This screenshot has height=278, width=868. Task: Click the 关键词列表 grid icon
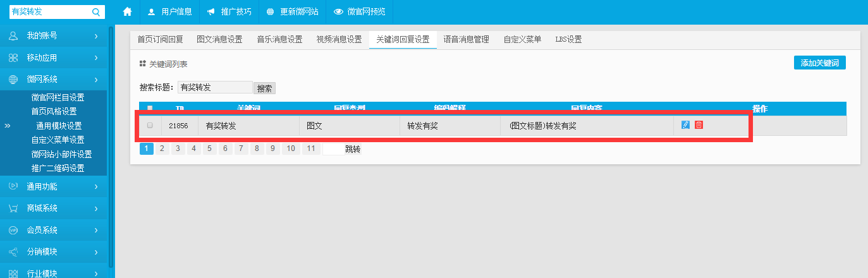[x=143, y=64]
